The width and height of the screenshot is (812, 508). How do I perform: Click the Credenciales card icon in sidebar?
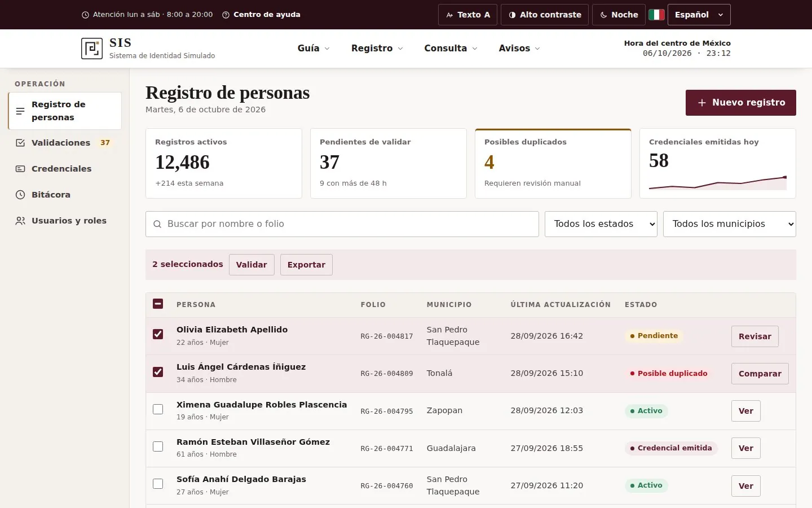(x=20, y=169)
